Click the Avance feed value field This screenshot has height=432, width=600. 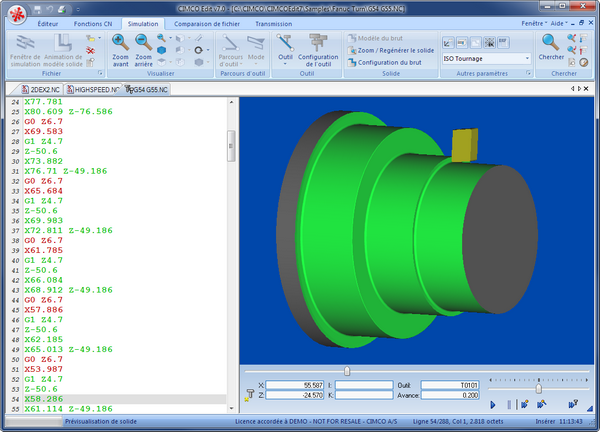(x=450, y=395)
